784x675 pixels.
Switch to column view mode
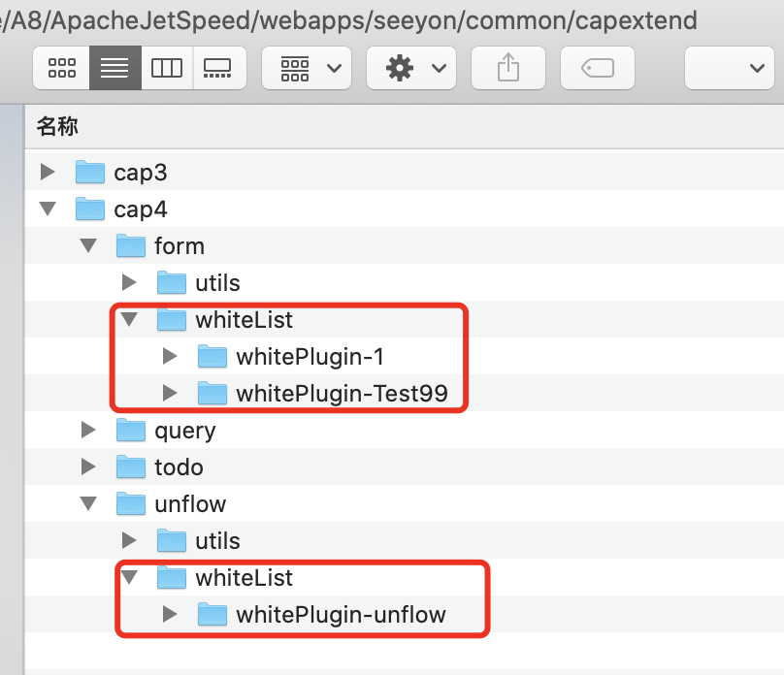pos(167,68)
